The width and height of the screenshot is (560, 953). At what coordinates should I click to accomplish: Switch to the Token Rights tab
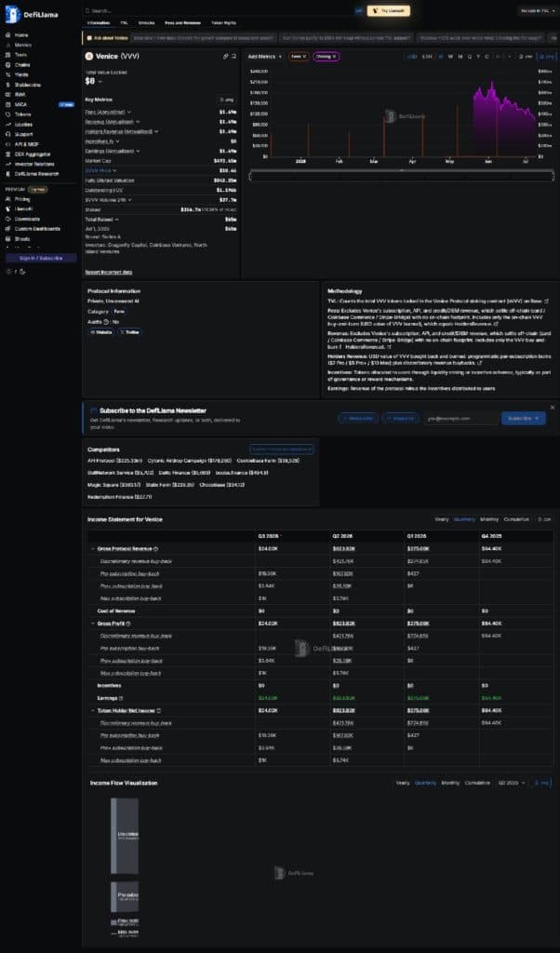click(x=223, y=22)
